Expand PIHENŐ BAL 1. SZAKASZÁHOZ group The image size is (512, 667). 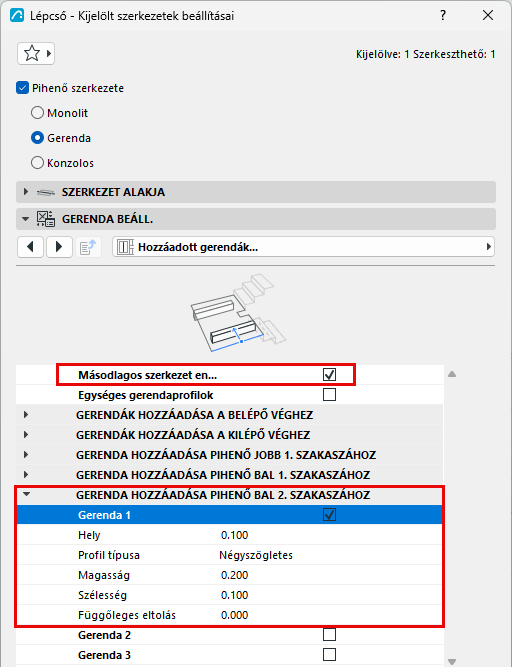coord(26,475)
